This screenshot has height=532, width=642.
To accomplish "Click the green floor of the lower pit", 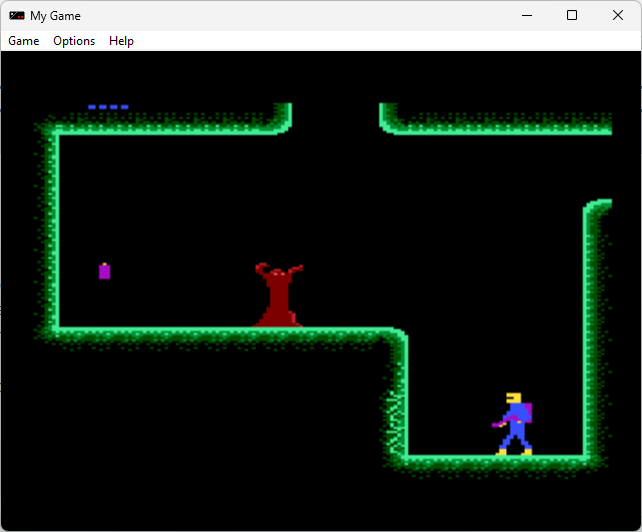I will tap(495, 460).
